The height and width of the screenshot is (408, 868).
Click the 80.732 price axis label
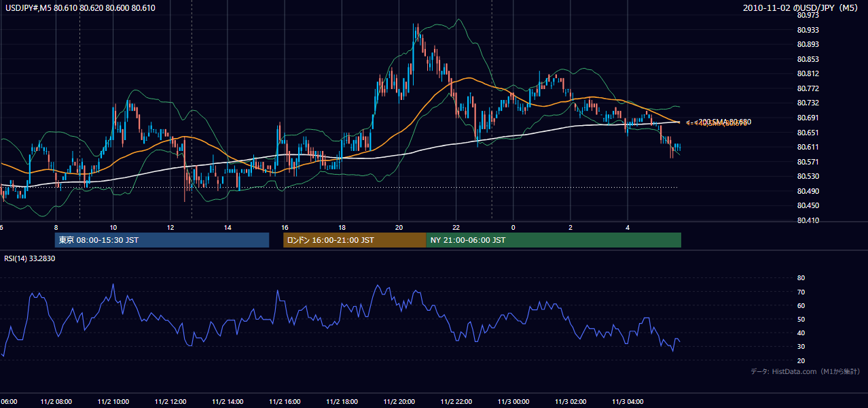tap(808, 103)
